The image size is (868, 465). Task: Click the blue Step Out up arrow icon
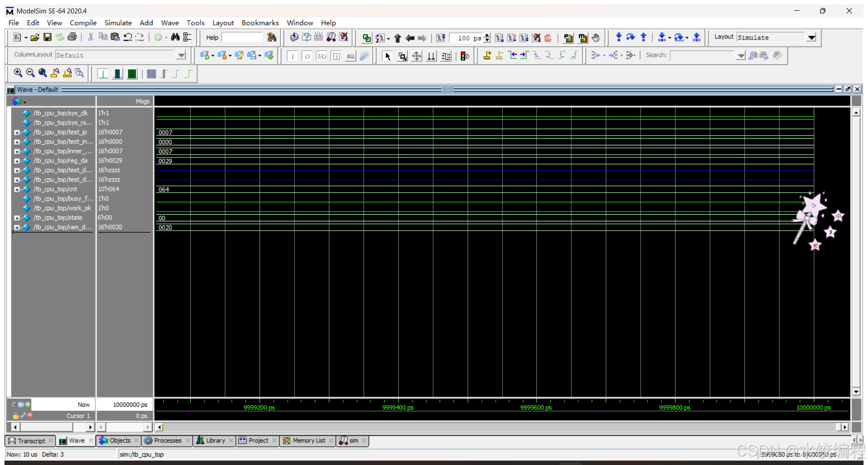pyautogui.click(x=643, y=38)
